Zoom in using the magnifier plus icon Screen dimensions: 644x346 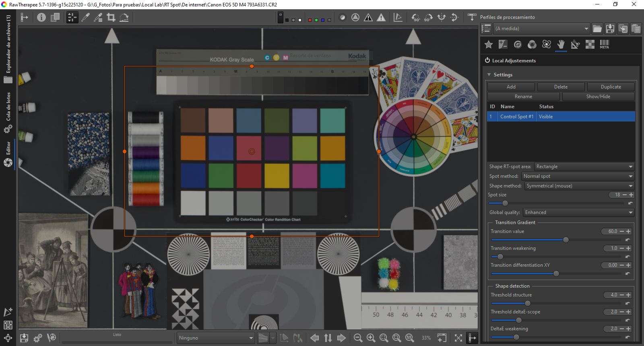coord(371,338)
